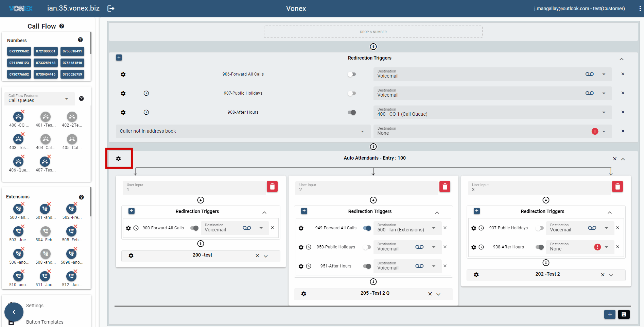
Task: Open Settings in the sidebar menu
Action: point(35,306)
